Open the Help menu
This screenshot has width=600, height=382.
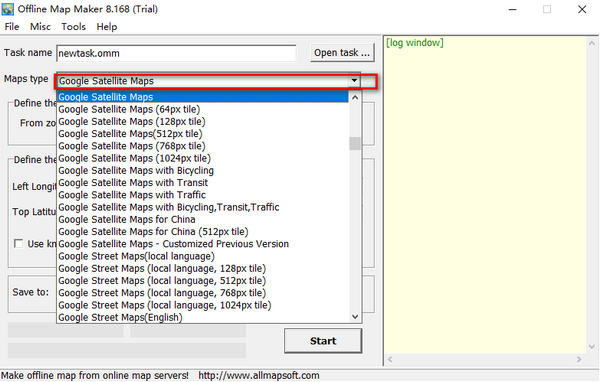pos(107,26)
